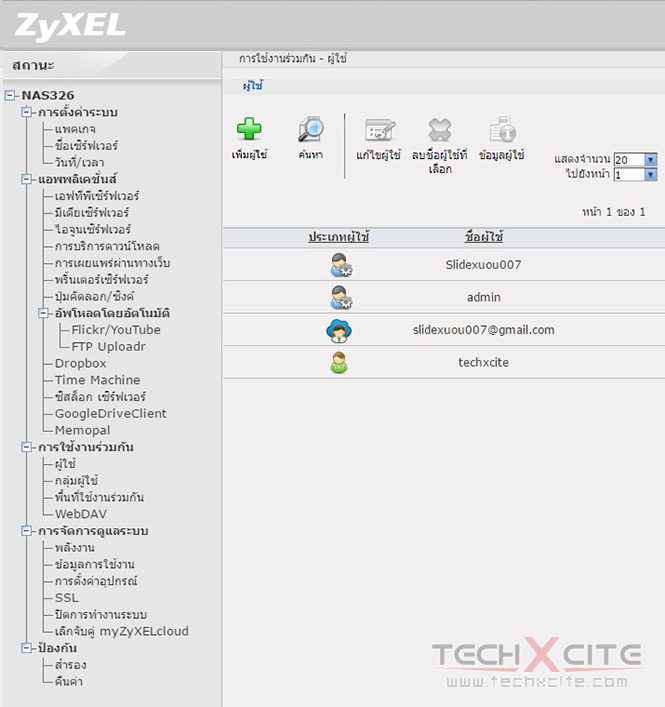Click the green plus add user icon

pyautogui.click(x=248, y=130)
